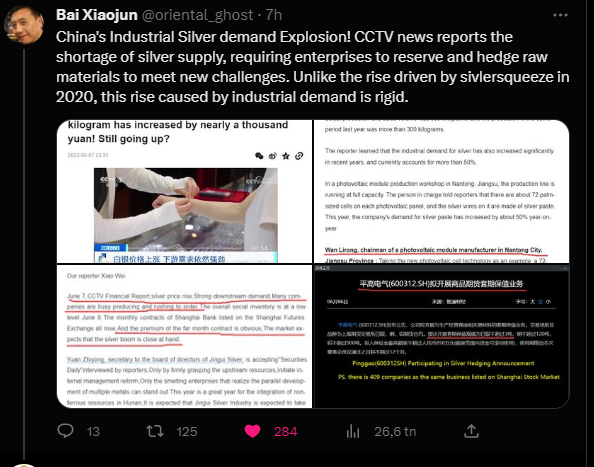Viewport: 594px width, 467px height.
Task: Unlike the tweet via pink heart
Action: [252, 431]
